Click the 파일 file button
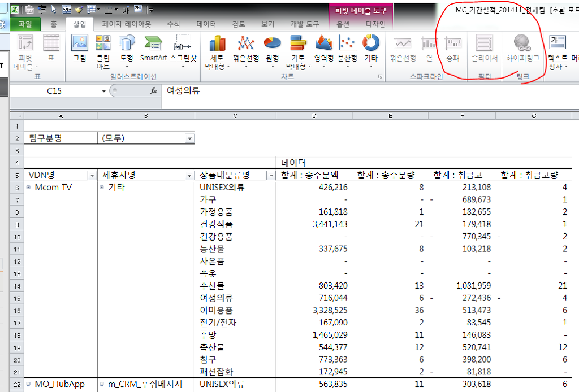 (25, 24)
